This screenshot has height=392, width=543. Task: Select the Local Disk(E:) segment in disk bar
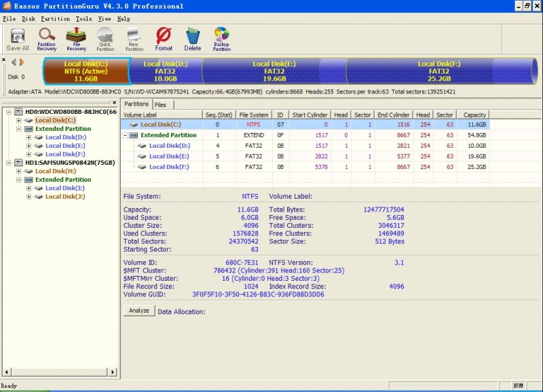point(274,71)
